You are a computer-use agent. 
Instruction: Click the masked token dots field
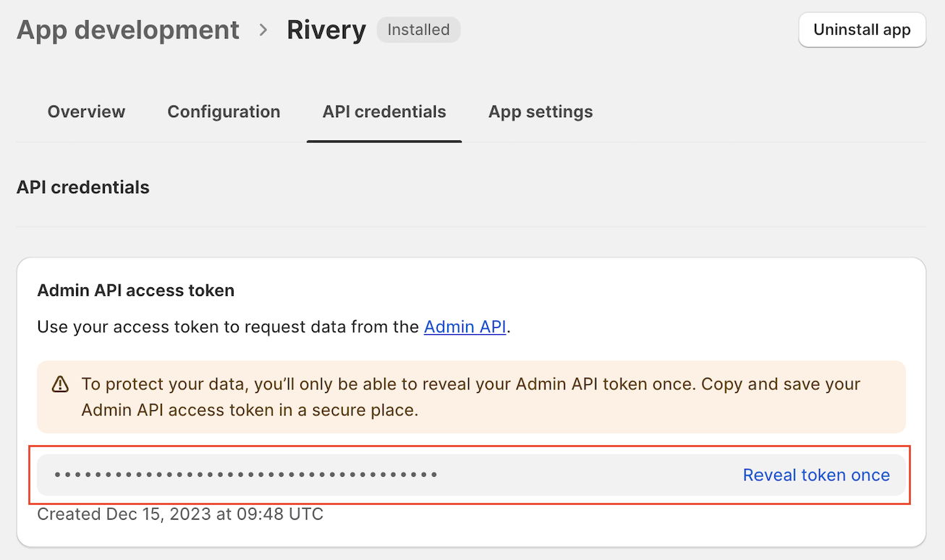click(x=246, y=475)
